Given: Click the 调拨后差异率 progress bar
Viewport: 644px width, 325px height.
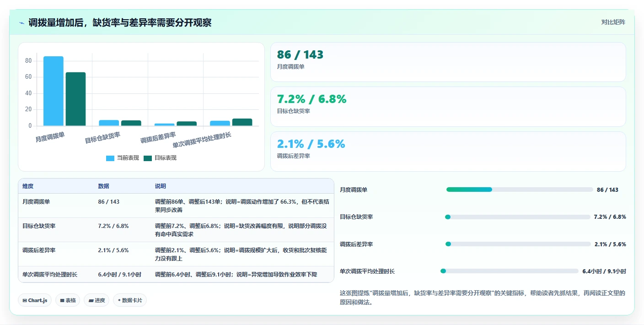Looking at the screenshot, I should click(518, 244).
